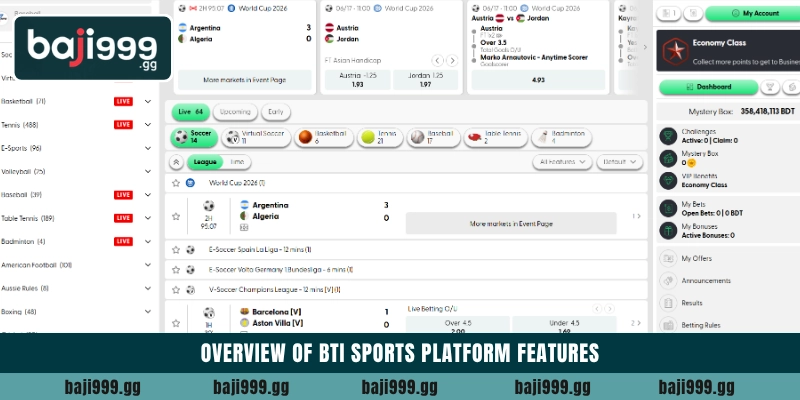Screen dimensions: 800x400
Task: Click the 4.93 combo odds button
Action: click(538, 80)
